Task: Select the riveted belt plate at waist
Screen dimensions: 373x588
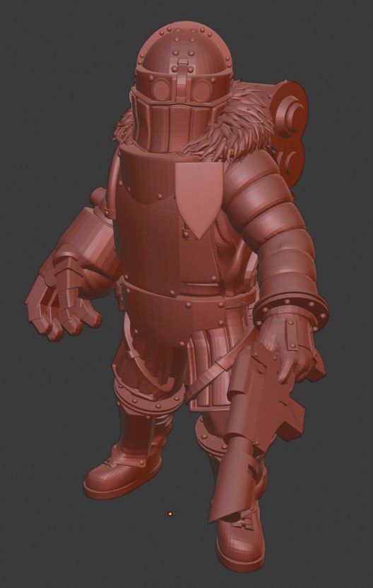Action: (165, 311)
